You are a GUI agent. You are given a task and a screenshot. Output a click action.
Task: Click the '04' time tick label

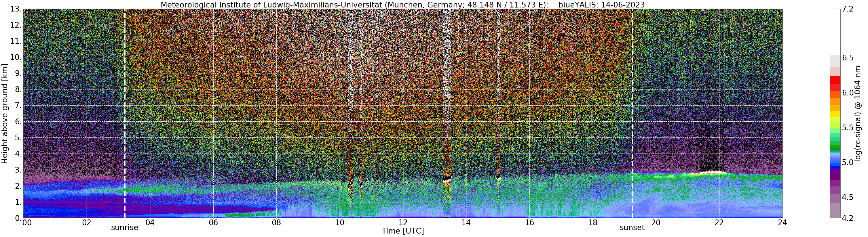(150, 223)
